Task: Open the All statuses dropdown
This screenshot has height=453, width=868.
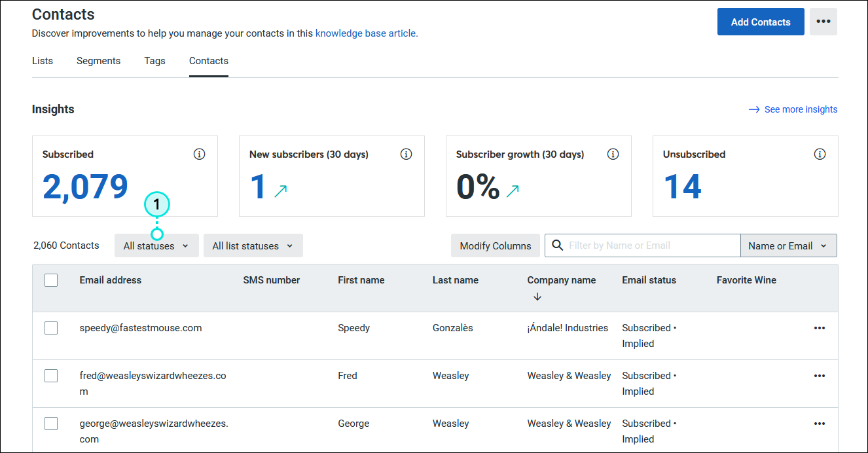Action: click(x=156, y=246)
